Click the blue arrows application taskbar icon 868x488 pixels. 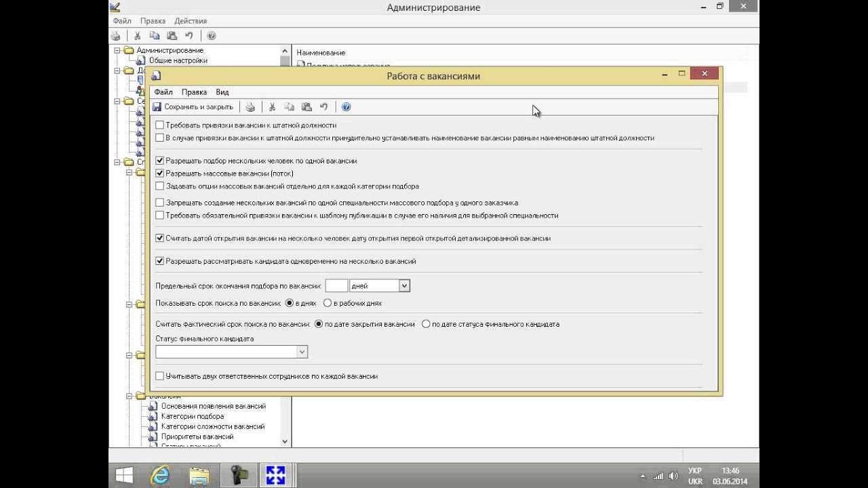[x=275, y=475]
